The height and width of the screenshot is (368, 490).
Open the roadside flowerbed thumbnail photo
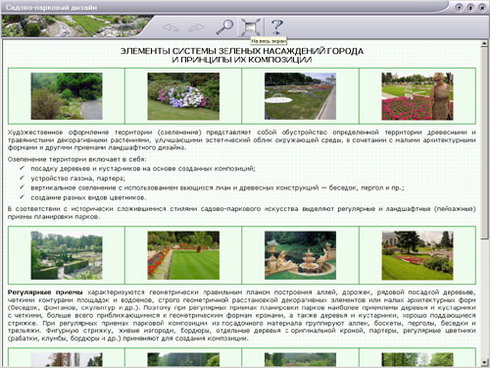click(300, 96)
